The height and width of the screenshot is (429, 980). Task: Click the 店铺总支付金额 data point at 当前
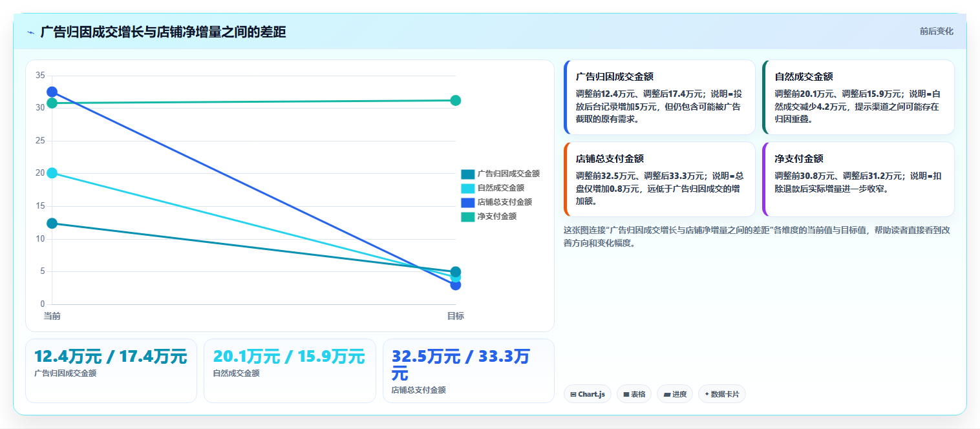52,92
